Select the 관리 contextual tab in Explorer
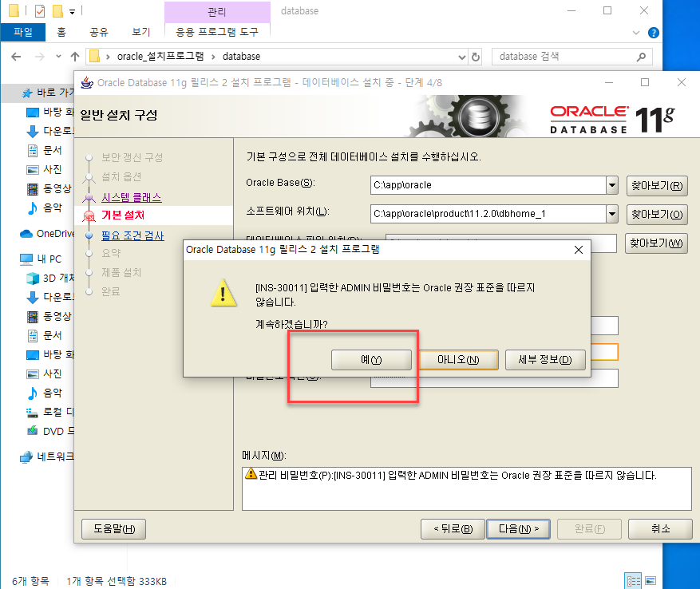The image size is (700, 589). 217,12
